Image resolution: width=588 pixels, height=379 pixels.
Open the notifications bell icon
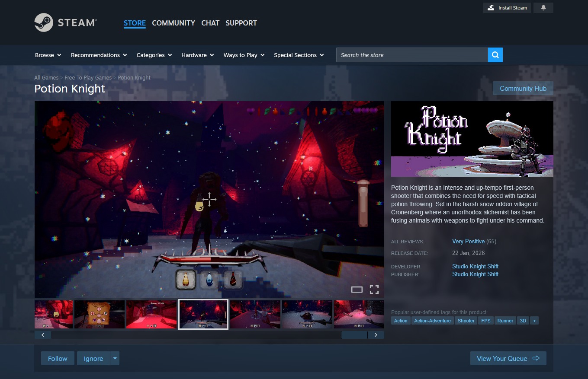543,8
